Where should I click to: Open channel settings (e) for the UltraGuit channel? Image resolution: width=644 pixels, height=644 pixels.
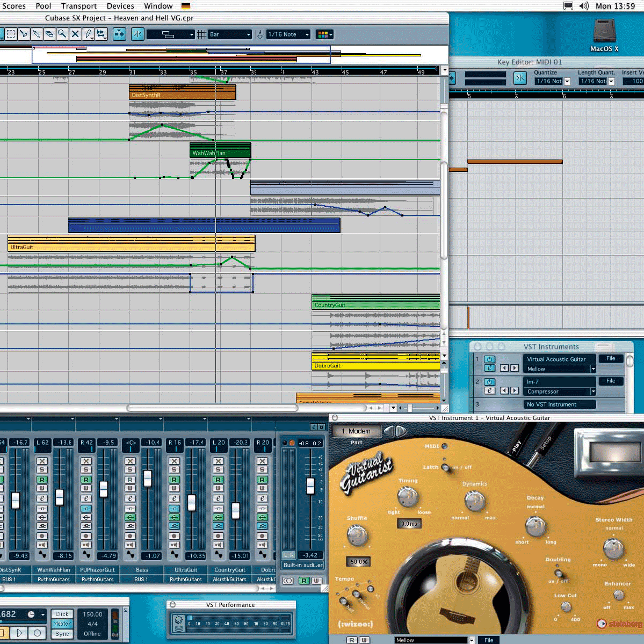(x=175, y=498)
